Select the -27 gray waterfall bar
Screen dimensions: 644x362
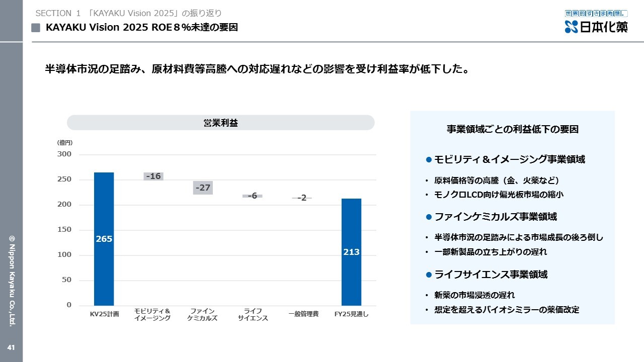203,188
